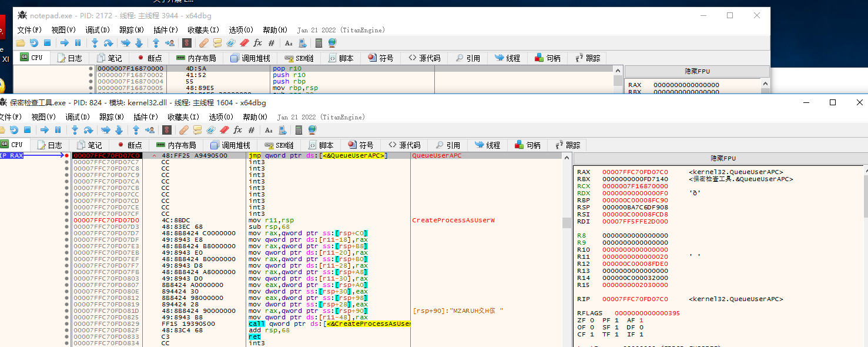Click the Step Over icon in the lower toolbar
Screen dimensions: 868x347
tap(88, 130)
